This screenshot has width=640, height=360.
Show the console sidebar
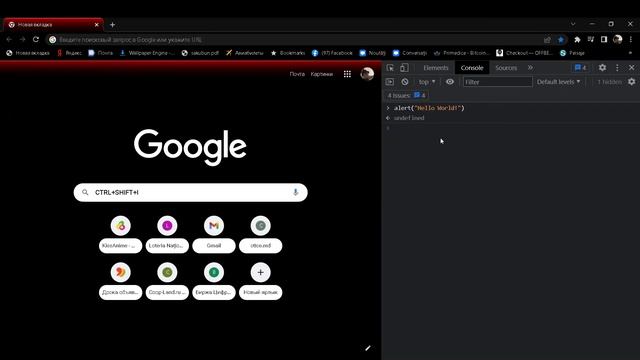pos(390,82)
